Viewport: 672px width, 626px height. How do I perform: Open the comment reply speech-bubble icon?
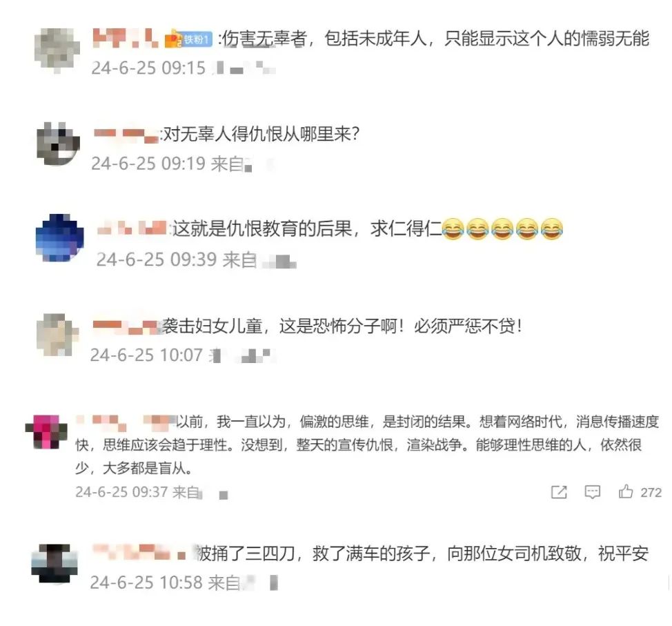592,492
